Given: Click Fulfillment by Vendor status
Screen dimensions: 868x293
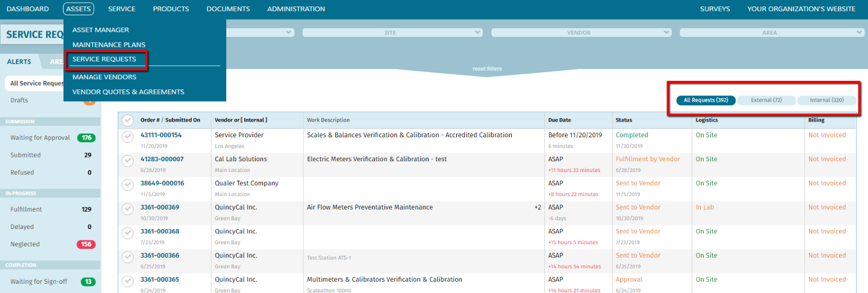Looking at the screenshot, I should [648, 159].
